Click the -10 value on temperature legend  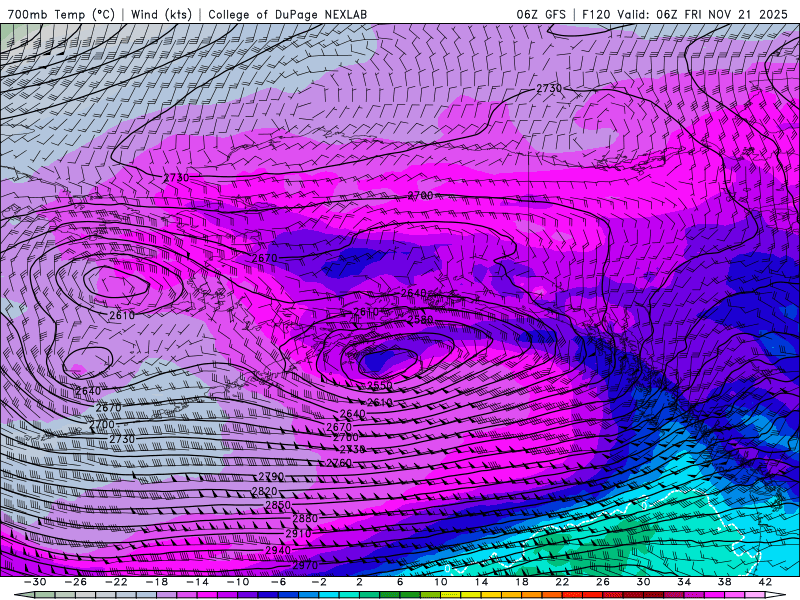(238, 582)
